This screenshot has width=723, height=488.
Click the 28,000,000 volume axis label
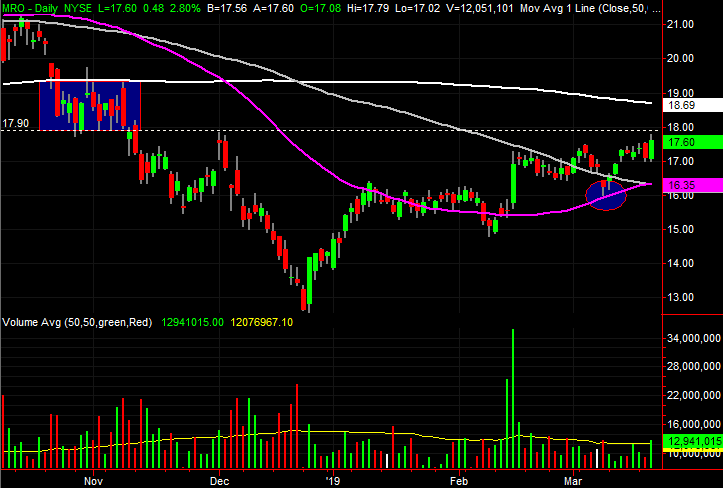coord(693,366)
